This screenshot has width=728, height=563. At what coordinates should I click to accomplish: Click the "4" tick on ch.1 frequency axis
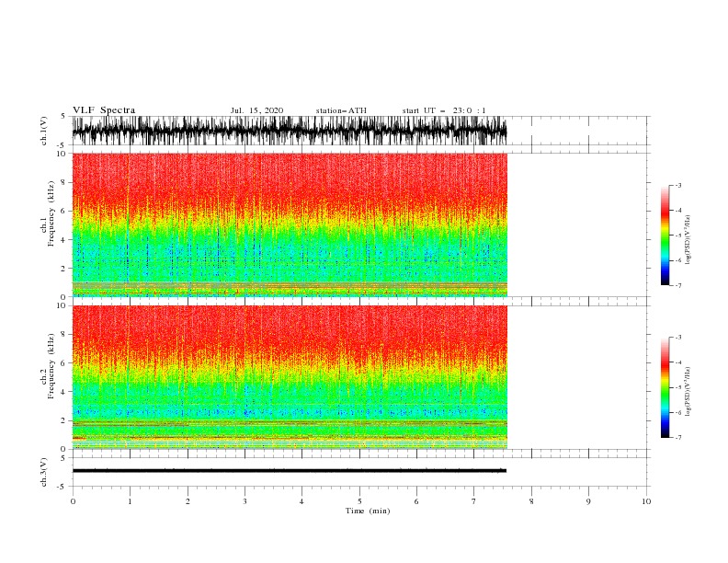pyautogui.click(x=64, y=240)
